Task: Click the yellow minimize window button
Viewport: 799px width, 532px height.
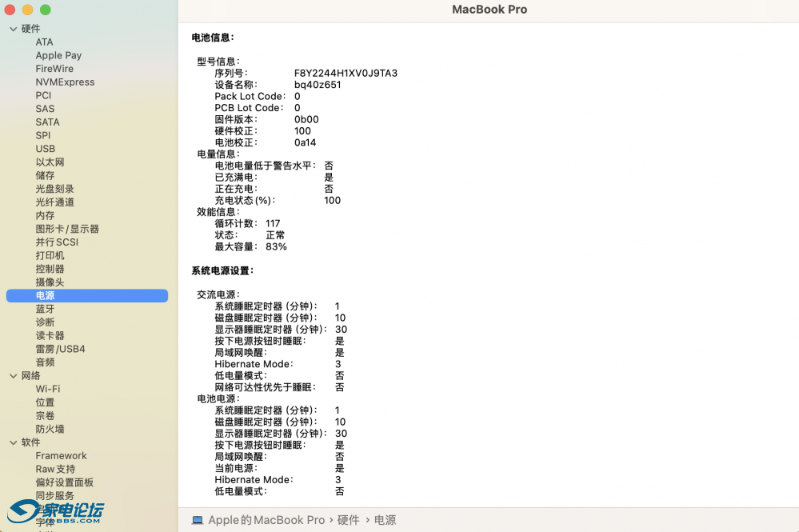Action: point(27,10)
